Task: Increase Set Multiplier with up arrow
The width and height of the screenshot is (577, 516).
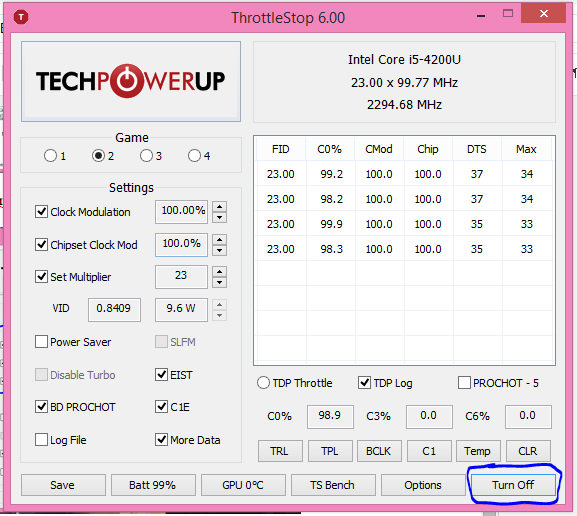Action: pyautogui.click(x=219, y=272)
